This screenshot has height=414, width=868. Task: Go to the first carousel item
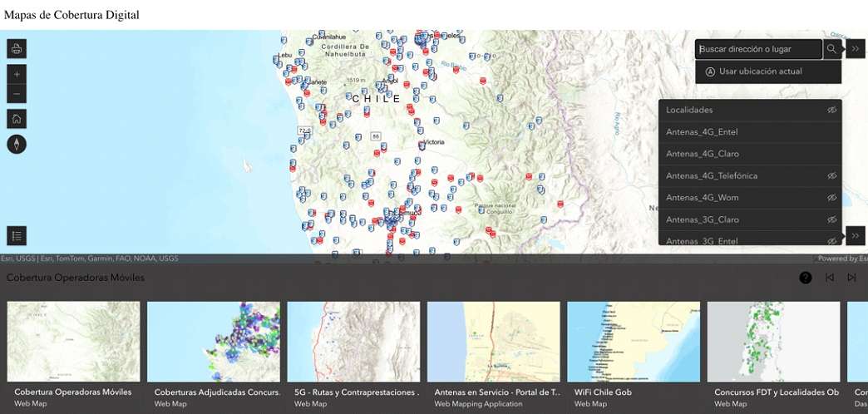point(829,278)
